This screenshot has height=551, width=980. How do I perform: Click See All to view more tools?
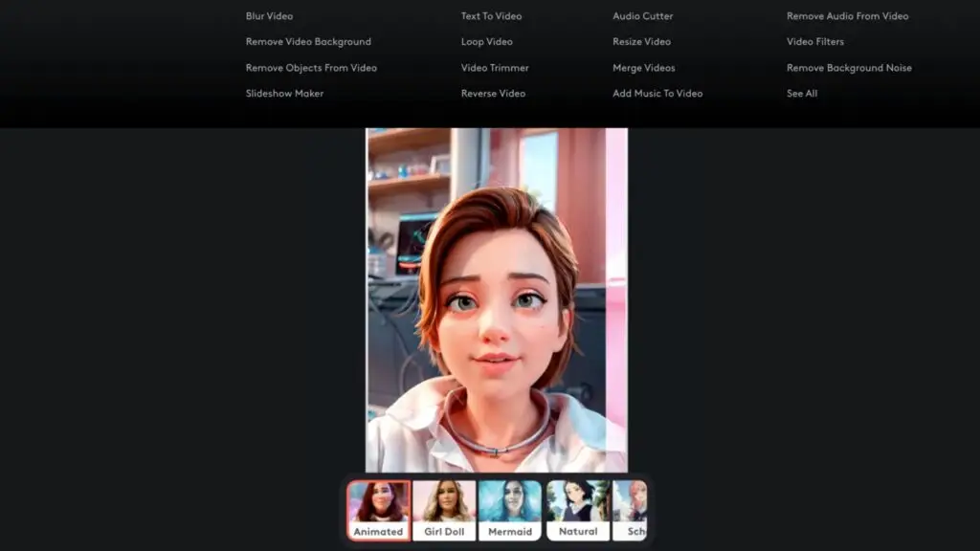pos(801,93)
